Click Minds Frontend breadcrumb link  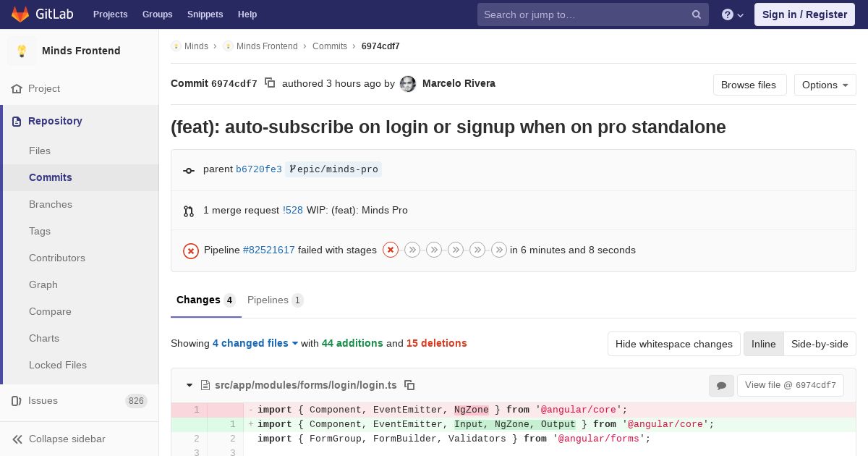tap(267, 46)
